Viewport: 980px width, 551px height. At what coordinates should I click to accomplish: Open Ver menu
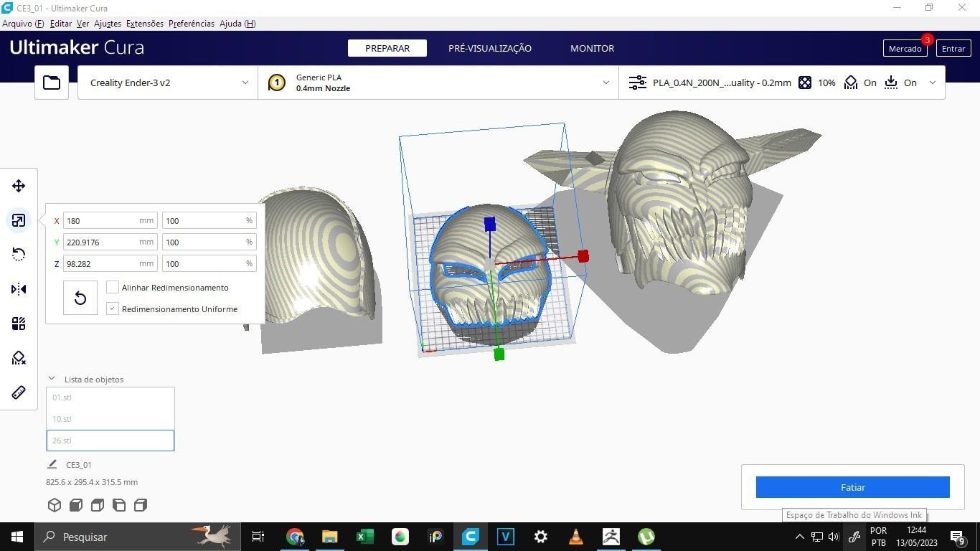[x=83, y=24]
